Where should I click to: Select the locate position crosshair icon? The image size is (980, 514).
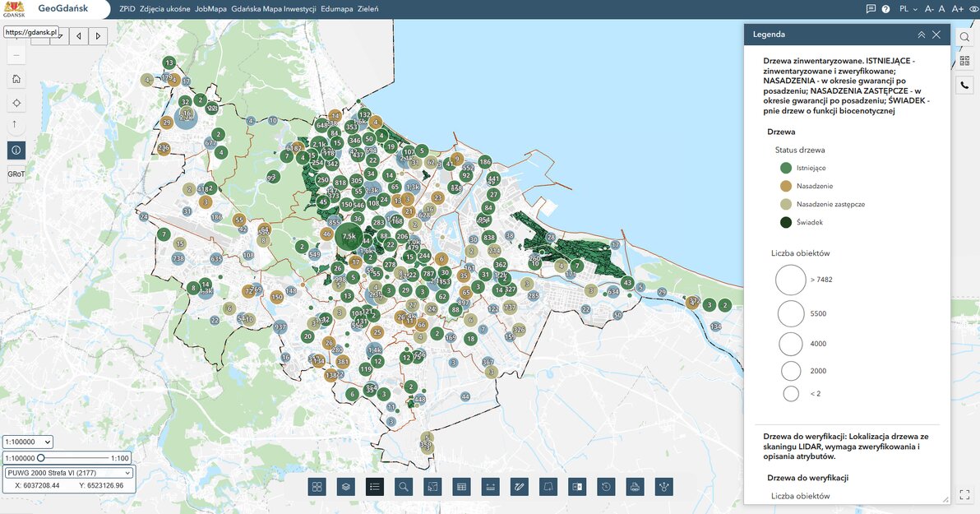(15, 102)
